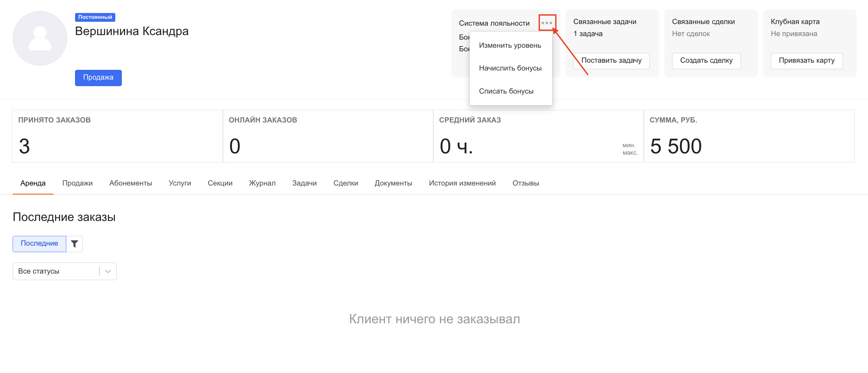Viewport: 868px width, 373px height.
Task: Click the 'Постоянный' client status badge
Action: [x=95, y=17]
